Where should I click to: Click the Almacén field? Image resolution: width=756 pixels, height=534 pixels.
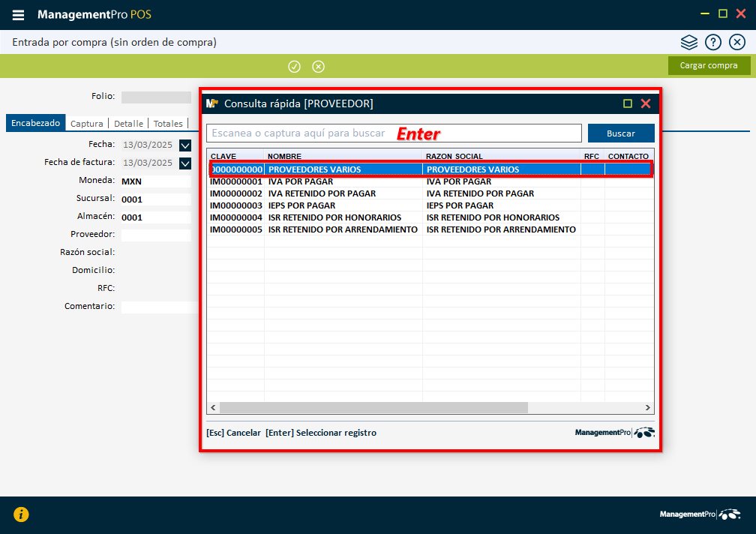tap(156, 217)
